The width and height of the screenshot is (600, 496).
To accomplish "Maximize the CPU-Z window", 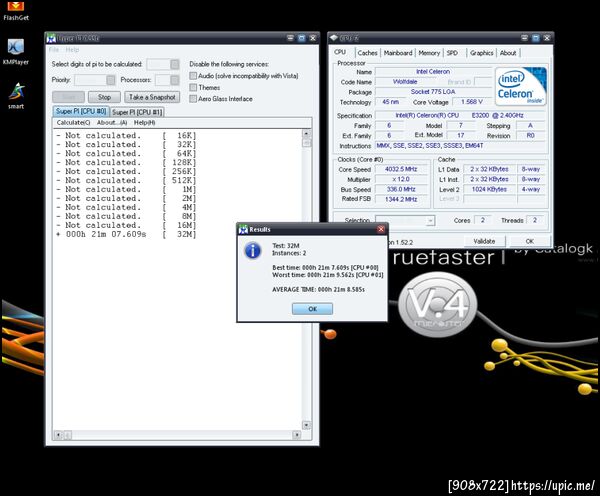I will point(536,38).
